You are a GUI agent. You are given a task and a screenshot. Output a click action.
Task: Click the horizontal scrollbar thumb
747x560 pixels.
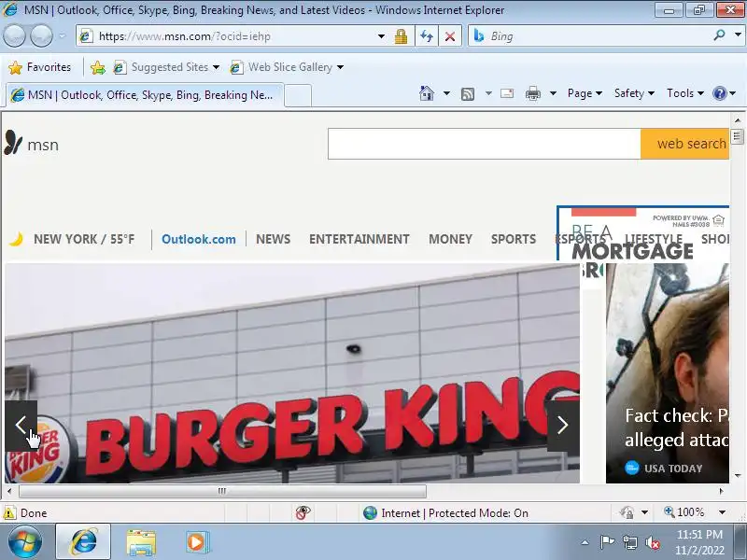tap(222, 491)
